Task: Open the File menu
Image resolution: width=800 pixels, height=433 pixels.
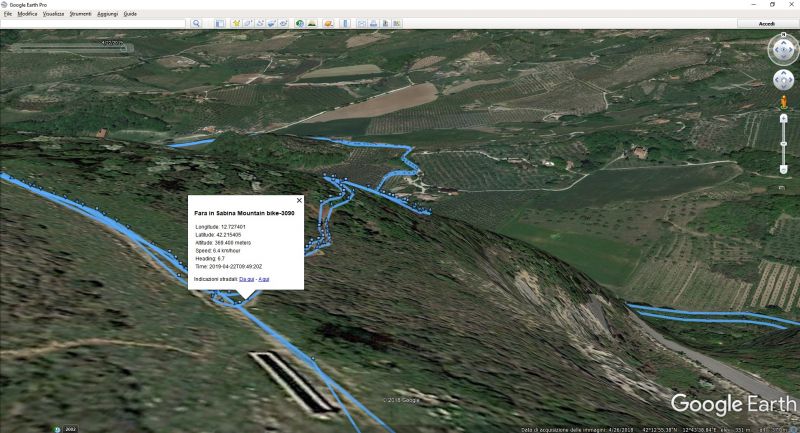Action: [8, 14]
